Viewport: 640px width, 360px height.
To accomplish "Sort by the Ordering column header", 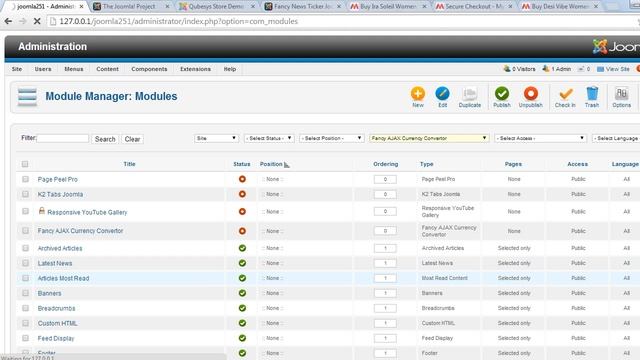I will pos(385,164).
